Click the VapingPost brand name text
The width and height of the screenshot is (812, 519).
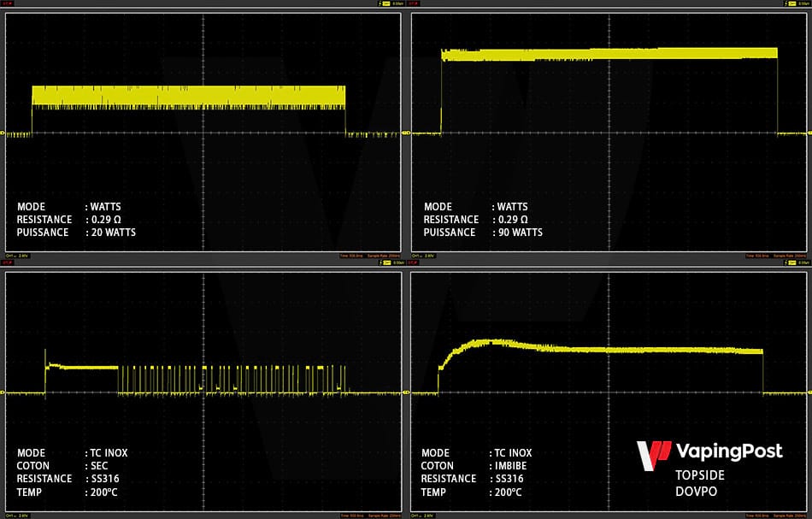728,451
